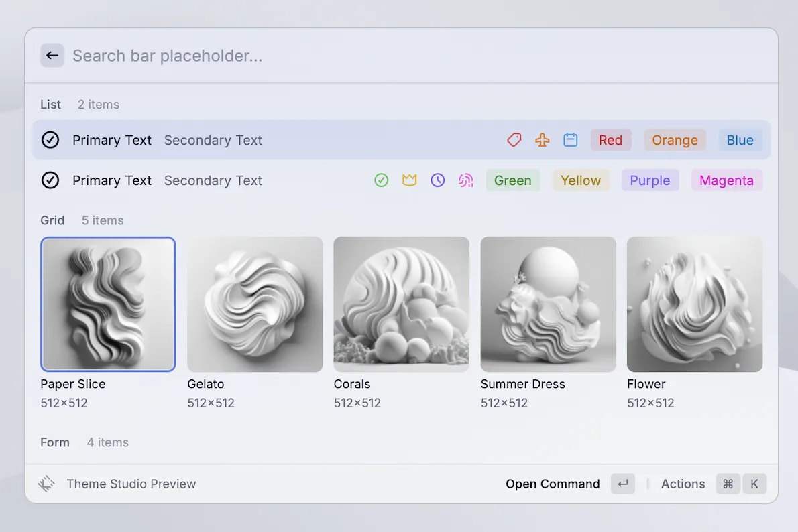Screen dimensions: 798x532
Task: Expand the Form section
Action: point(54,442)
